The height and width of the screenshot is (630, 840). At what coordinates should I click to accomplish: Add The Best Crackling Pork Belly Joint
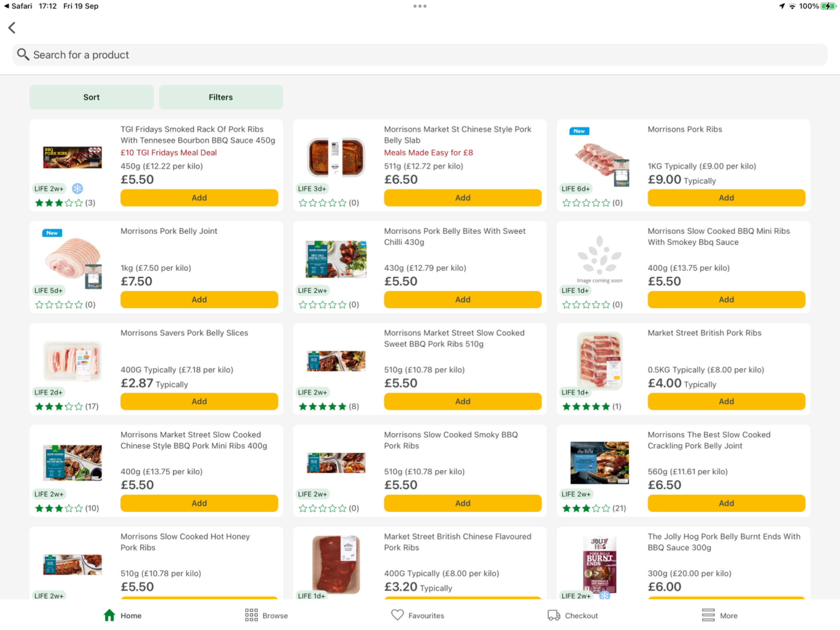coord(726,503)
